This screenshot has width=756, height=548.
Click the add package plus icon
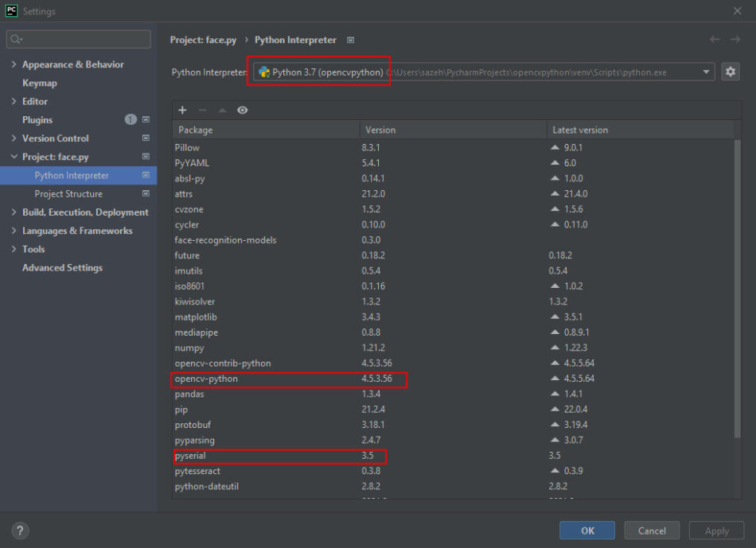[182, 111]
